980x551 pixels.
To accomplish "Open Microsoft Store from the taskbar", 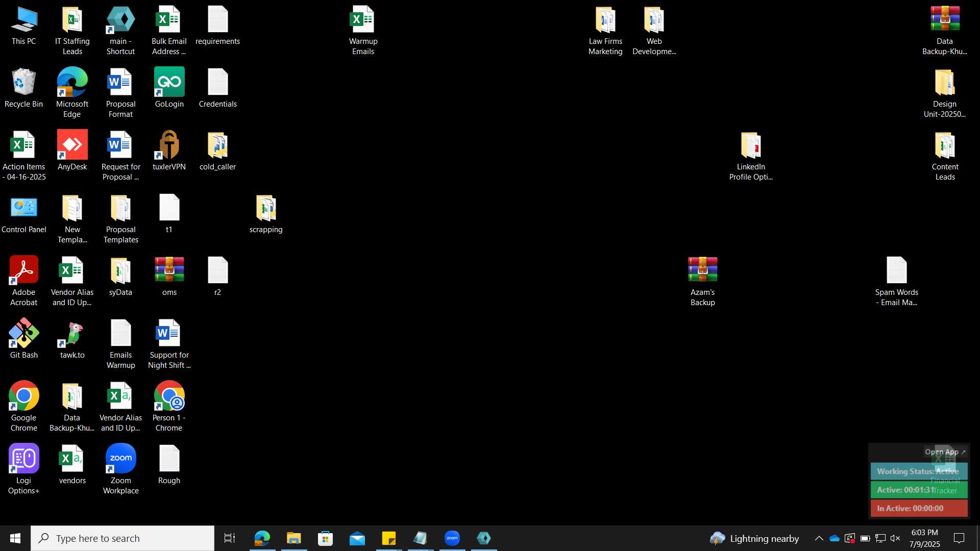I will [x=325, y=538].
